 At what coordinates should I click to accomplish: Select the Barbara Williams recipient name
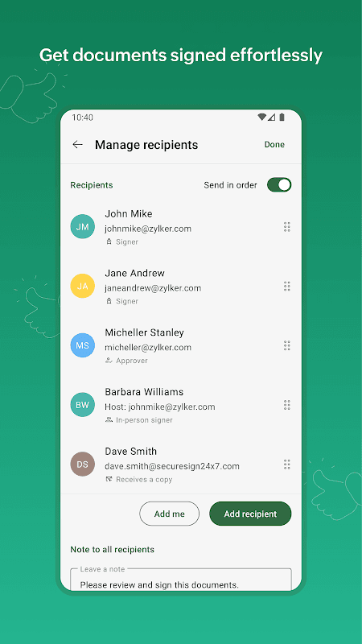click(144, 392)
